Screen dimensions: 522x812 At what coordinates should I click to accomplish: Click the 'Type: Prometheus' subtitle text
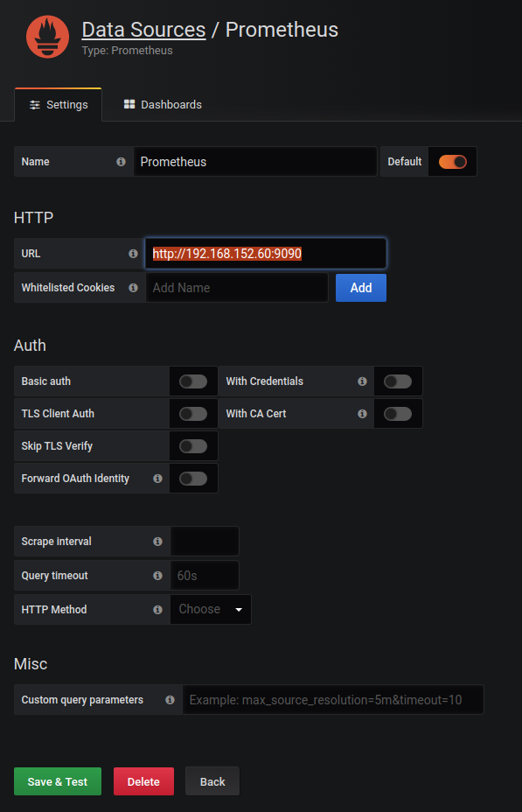coord(128,51)
